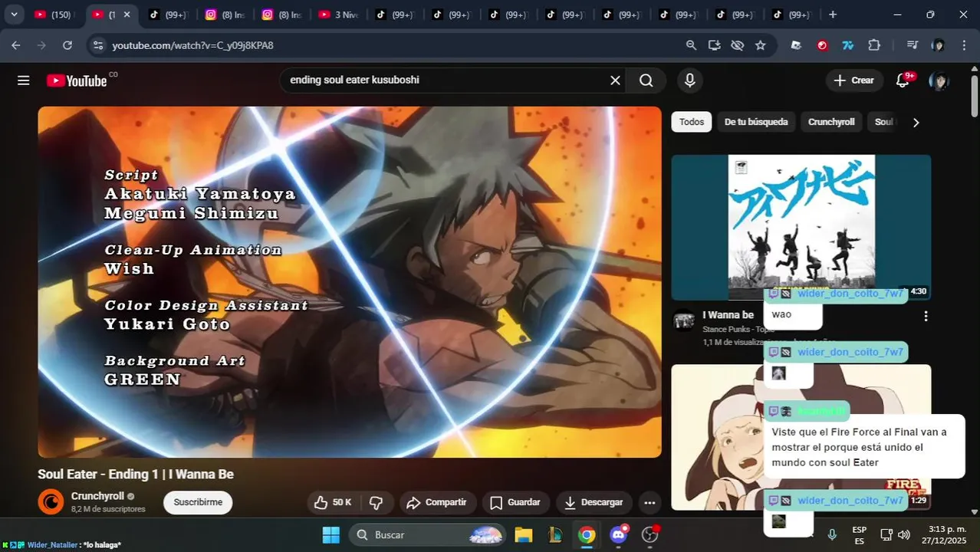Open League of Legends taskbar icon
980x552 pixels.
click(555, 535)
